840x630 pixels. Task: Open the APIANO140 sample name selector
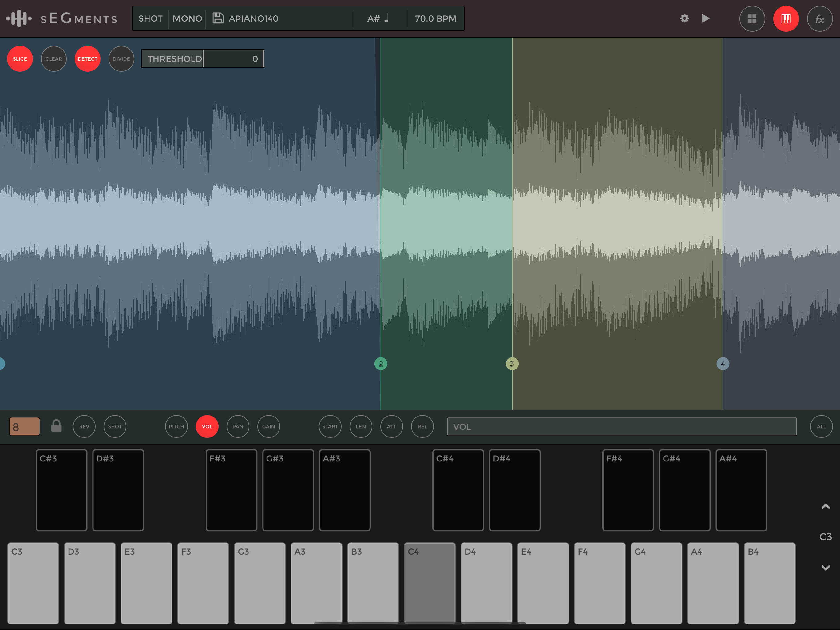tap(253, 18)
